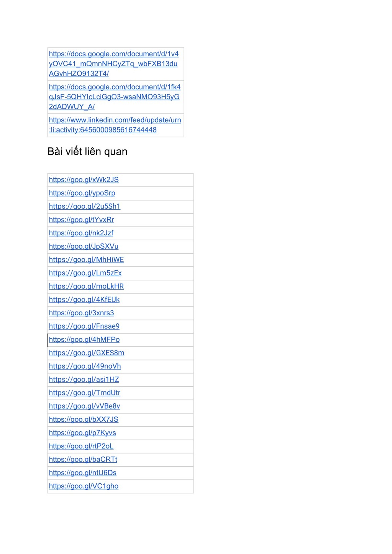Screen dimensions: 392x554
Task: Open the docs.google.com document 1v4yOVC41 link
Action: tap(114, 64)
